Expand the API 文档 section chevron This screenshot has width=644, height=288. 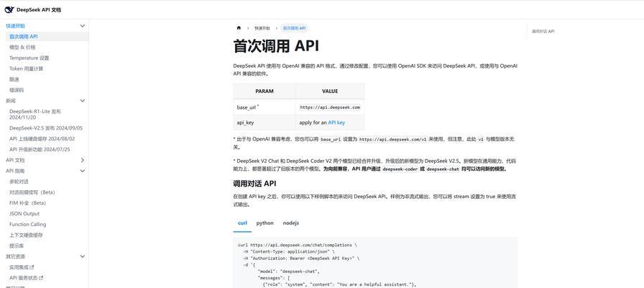(x=82, y=160)
